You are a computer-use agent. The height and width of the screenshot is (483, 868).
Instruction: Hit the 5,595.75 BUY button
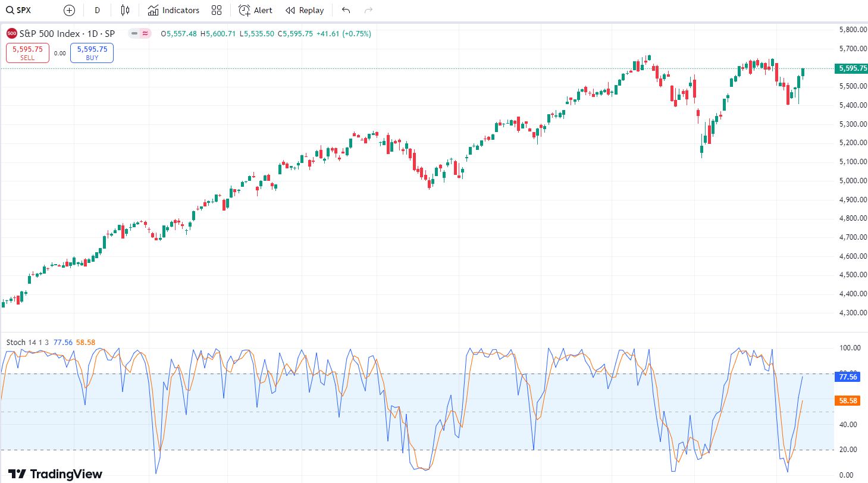pos(92,53)
